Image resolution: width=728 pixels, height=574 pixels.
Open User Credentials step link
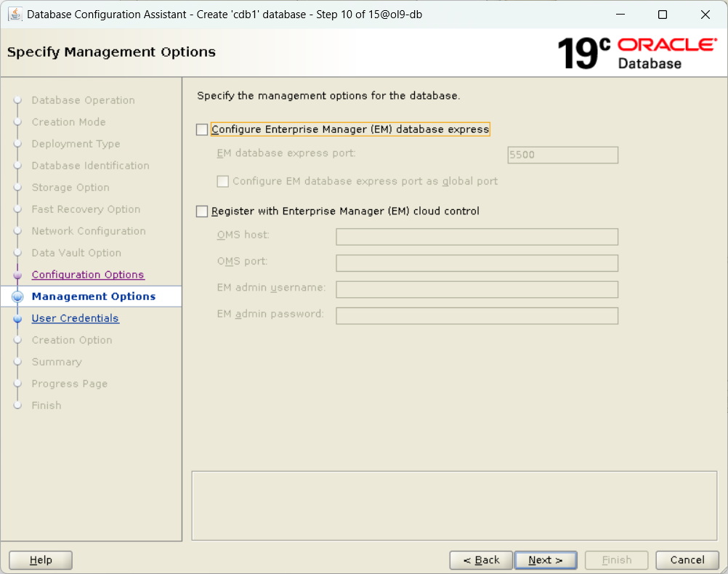click(76, 318)
